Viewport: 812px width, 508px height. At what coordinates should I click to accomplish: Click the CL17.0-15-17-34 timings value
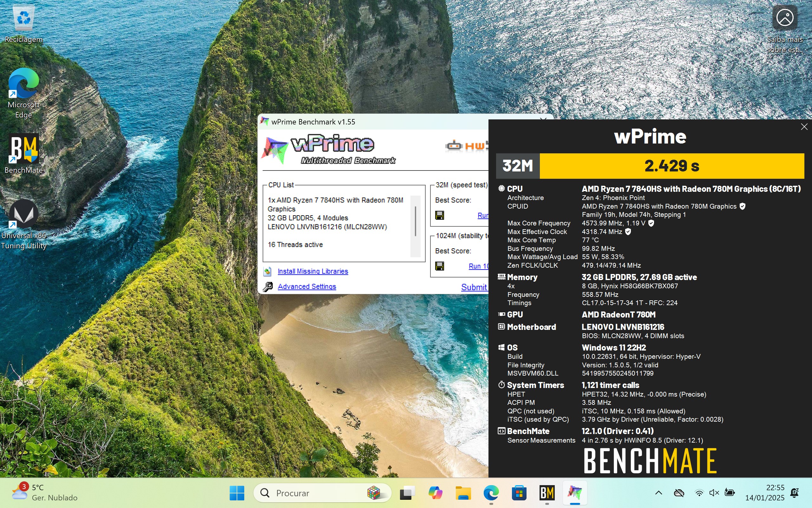[630, 303]
